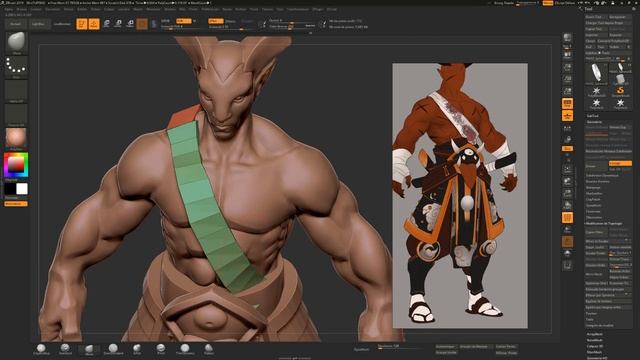Viewport: 640px width, 360px height.
Task: Select Scale transform mode in top shelf
Action: (x=118, y=24)
